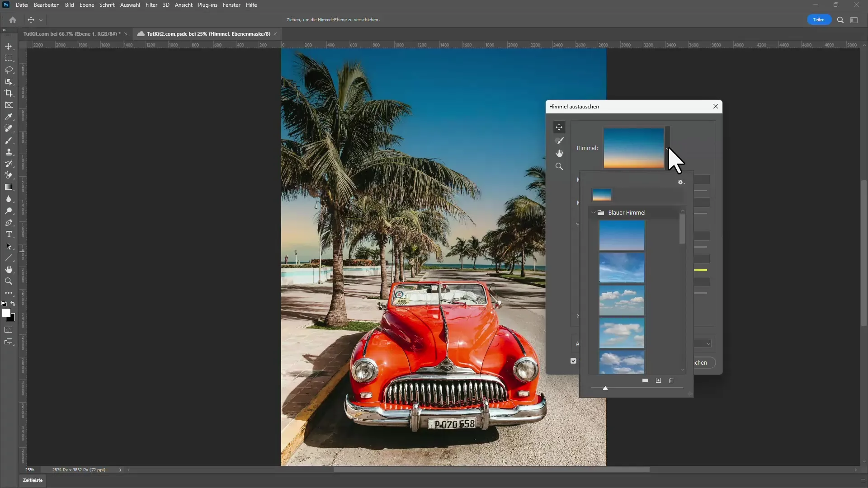Select the Crop tool
The height and width of the screenshot is (488, 868).
9,94
